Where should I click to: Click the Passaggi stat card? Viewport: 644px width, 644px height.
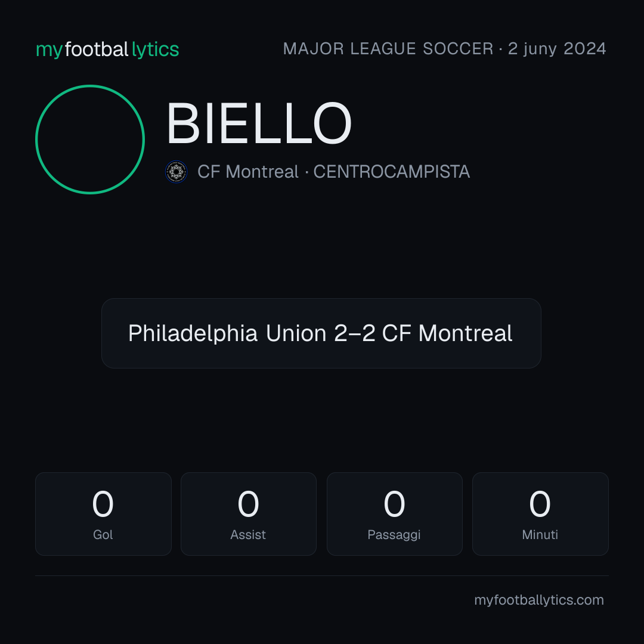tap(394, 514)
